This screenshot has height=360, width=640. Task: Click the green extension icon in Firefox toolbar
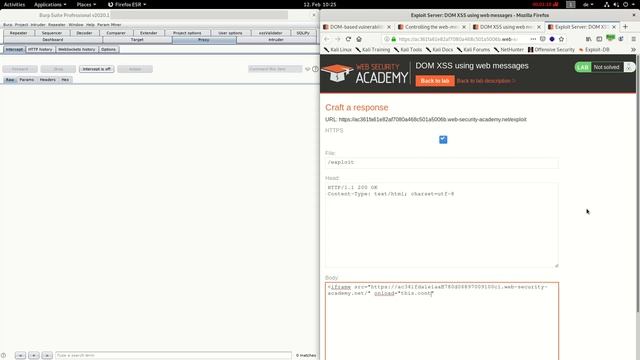(610, 38)
